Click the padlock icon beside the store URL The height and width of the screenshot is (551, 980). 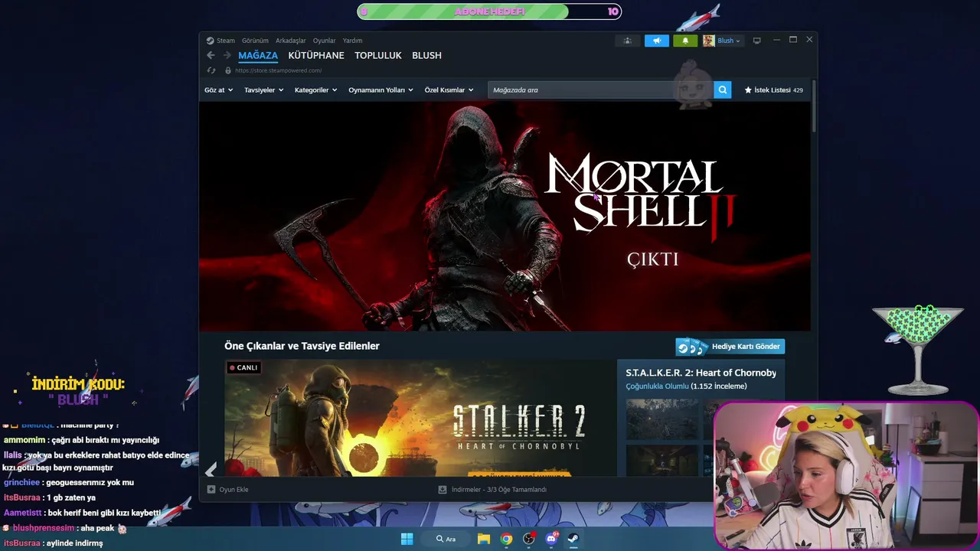[x=227, y=70]
